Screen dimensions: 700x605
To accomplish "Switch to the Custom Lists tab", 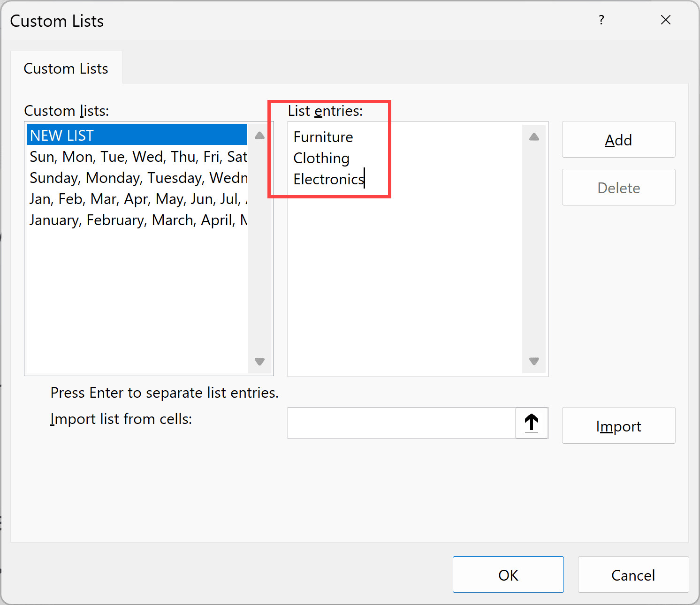I will 66,68.
